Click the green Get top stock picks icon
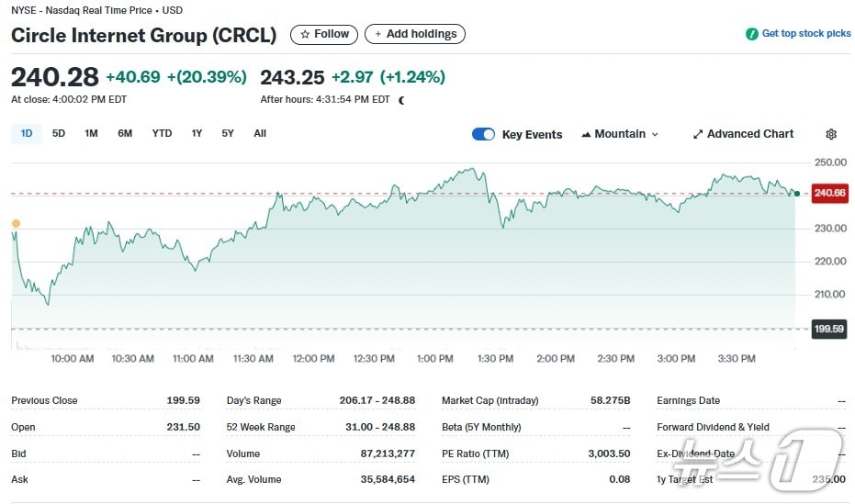 click(x=752, y=34)
